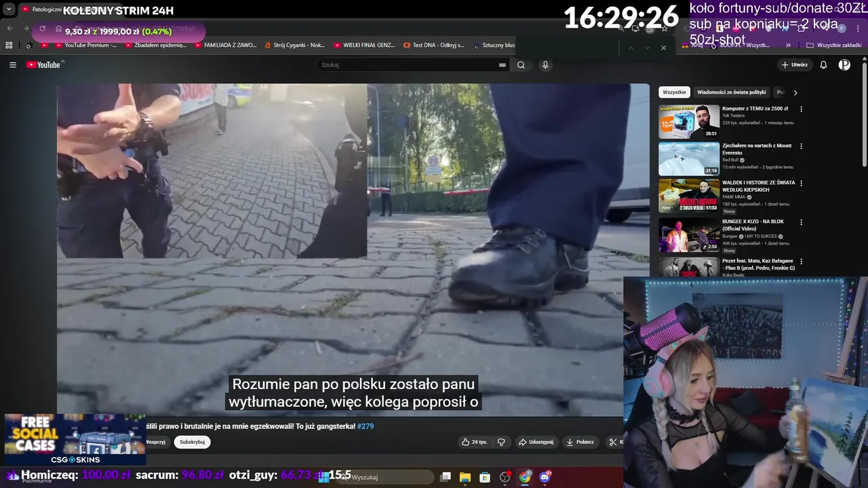Open Task View on taskbar

coord(446,477)
